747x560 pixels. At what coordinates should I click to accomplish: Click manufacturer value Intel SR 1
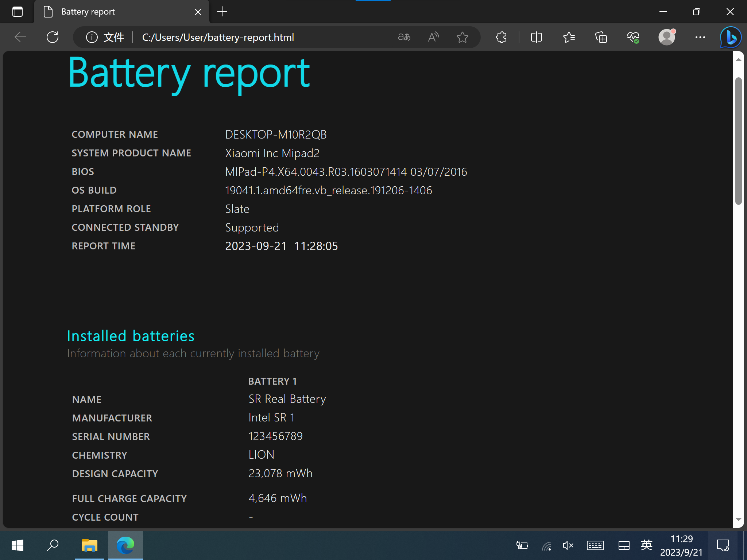[271, 418]
